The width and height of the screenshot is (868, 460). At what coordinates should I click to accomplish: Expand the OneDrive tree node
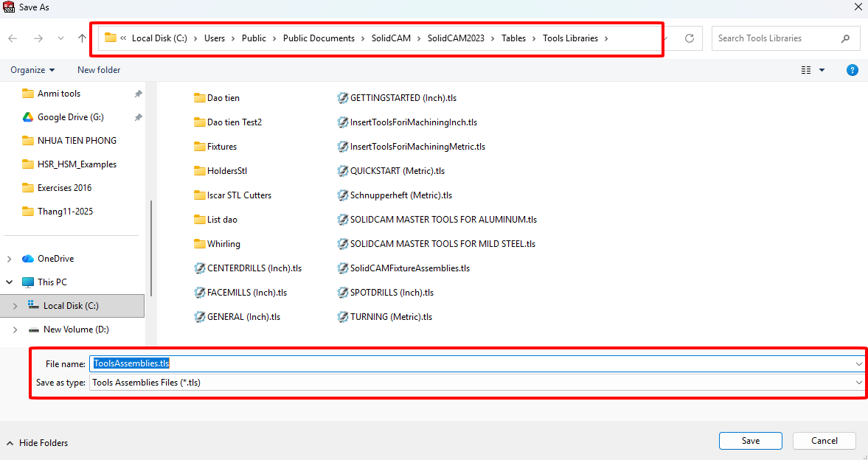point(10,259)
